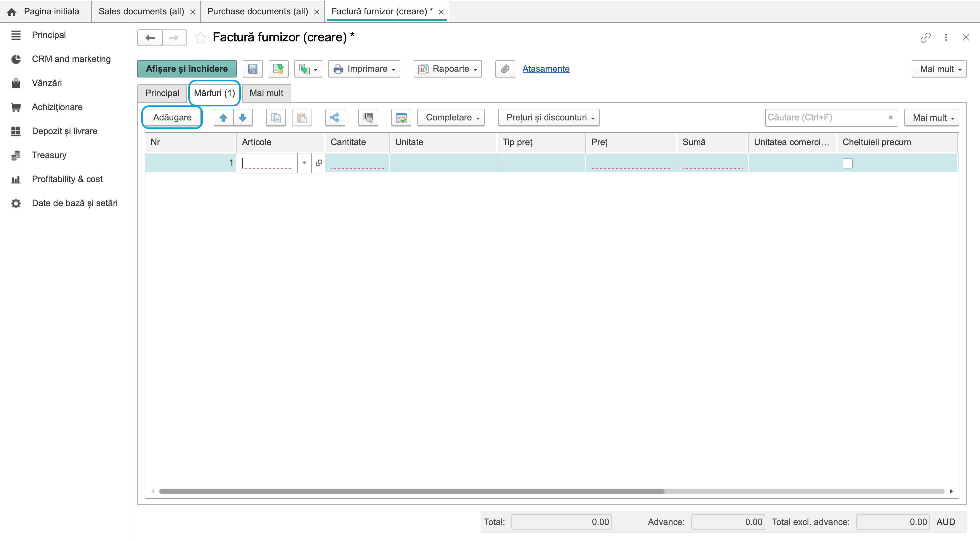Click the table check/selection icon

[x=401, y=118]
